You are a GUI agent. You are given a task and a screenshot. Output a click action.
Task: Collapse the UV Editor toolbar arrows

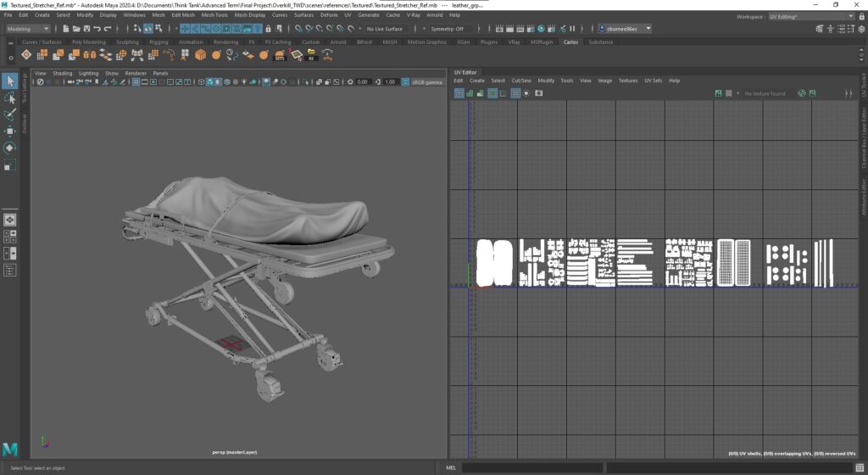[x=849, y=93]
